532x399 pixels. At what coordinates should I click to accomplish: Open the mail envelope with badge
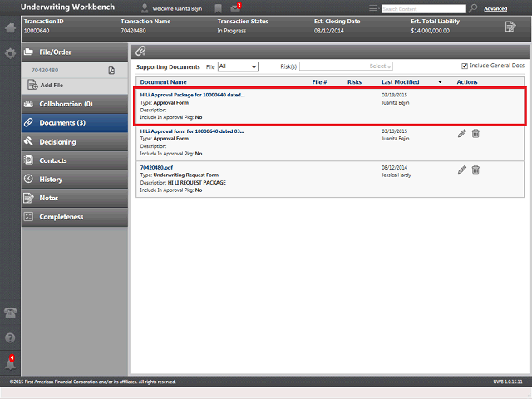pyautogui.click(x=235, y=7)
